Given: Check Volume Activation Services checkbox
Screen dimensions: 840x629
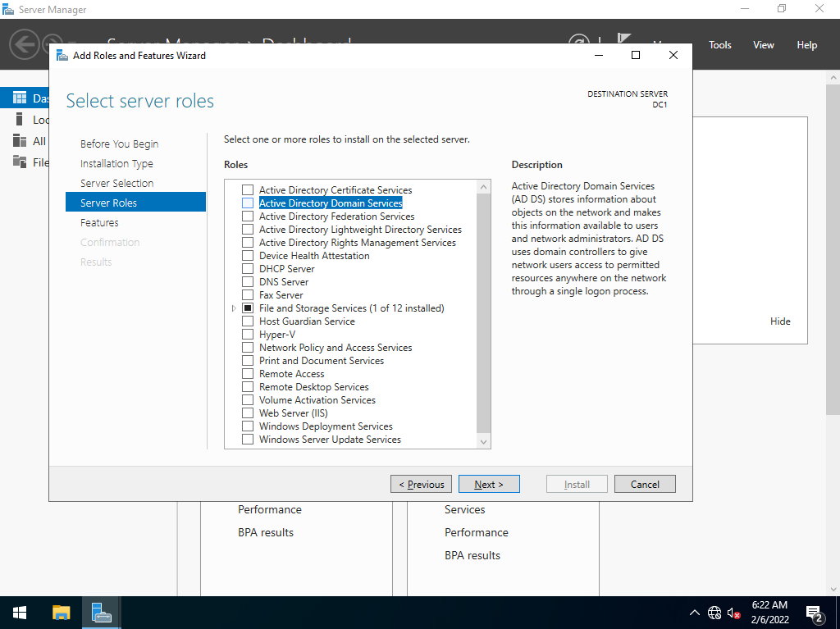Looking at the screenshot, I should coord(248,399).
